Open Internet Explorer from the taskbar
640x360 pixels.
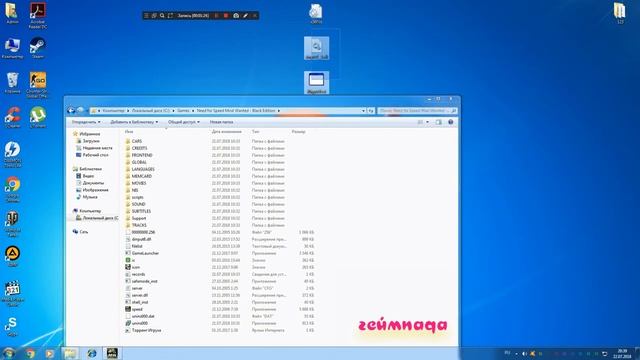click(x=91, y=353)
